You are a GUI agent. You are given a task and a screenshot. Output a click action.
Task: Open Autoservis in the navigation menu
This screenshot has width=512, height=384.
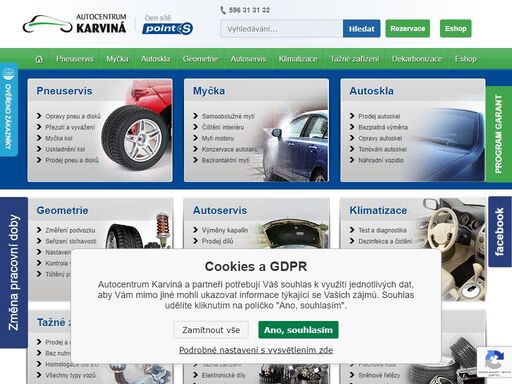tap(248, 59)
